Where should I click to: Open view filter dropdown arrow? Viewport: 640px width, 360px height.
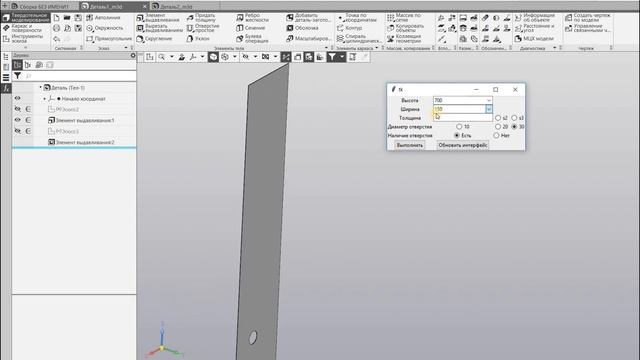point(342,57)
